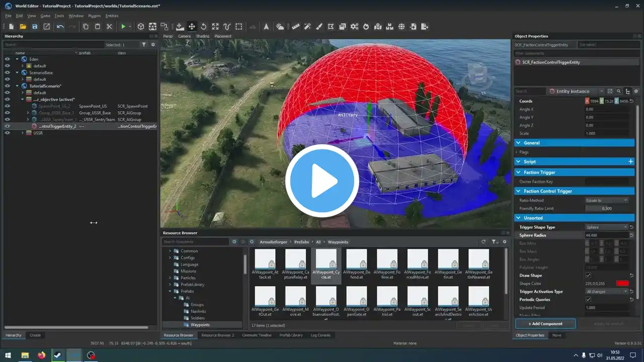Click the green Play button in toolbar
Screen dimensions: 644x362
click(123, 27)
